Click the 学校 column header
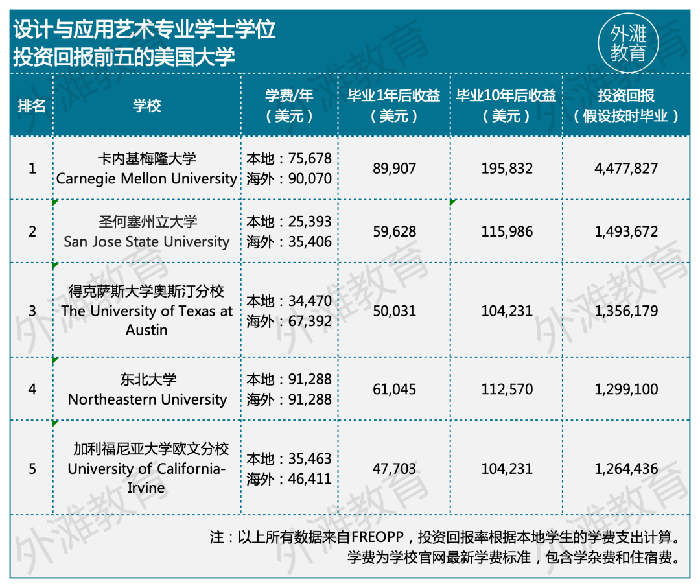The image size is (700, 588). click(x=147, y=106)
